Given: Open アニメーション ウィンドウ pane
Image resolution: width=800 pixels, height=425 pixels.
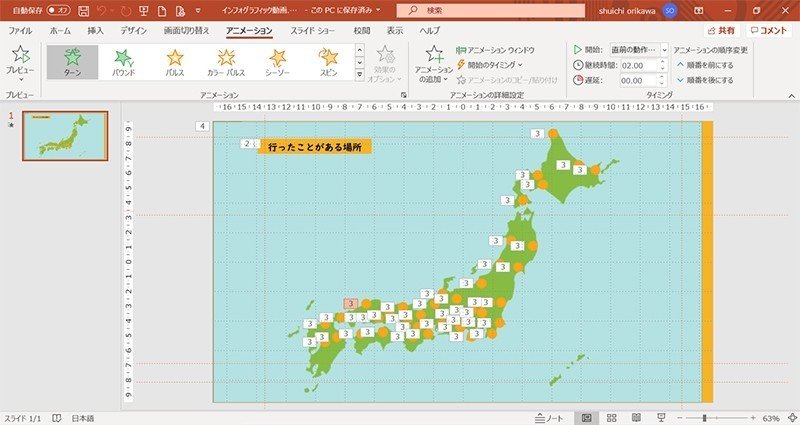Looking at the screenshot, I should coord(495,50).
